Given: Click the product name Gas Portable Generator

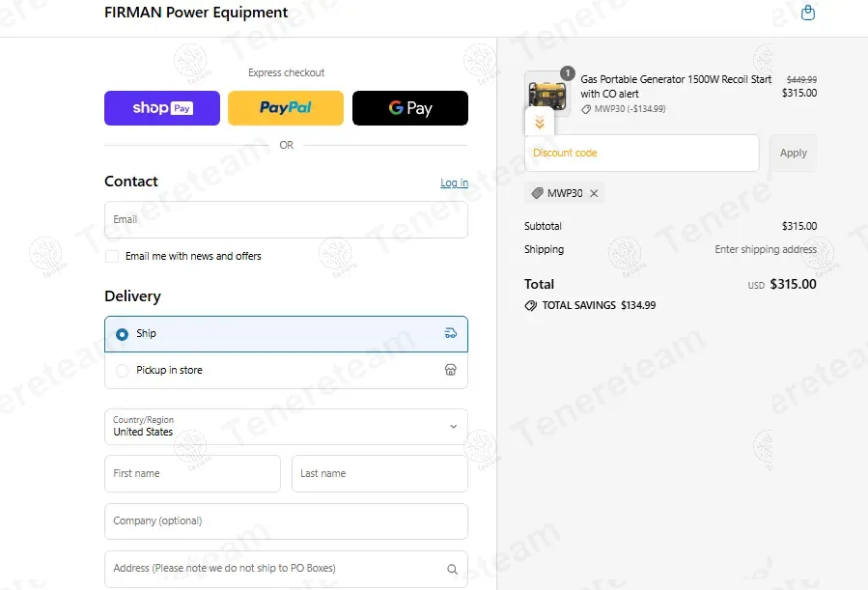Looking at the screenshot, I should 675,86.
